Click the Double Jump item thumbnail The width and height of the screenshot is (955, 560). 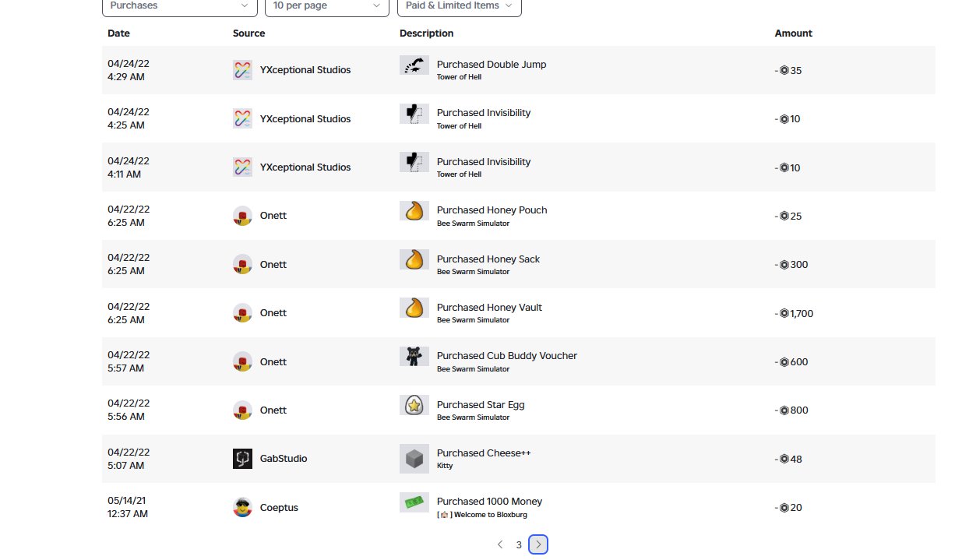click(x=414, y=65)
